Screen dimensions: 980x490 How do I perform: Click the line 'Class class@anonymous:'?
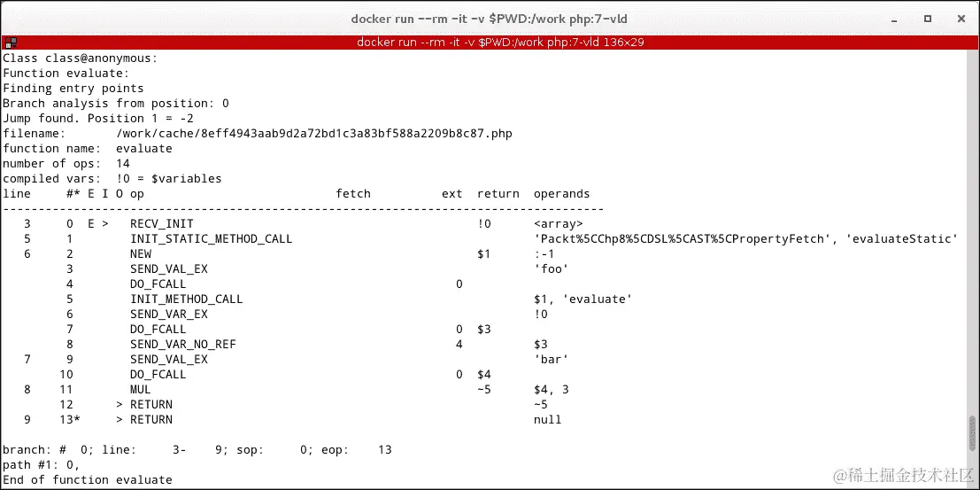pyautogui.click(x=80, y=58)
